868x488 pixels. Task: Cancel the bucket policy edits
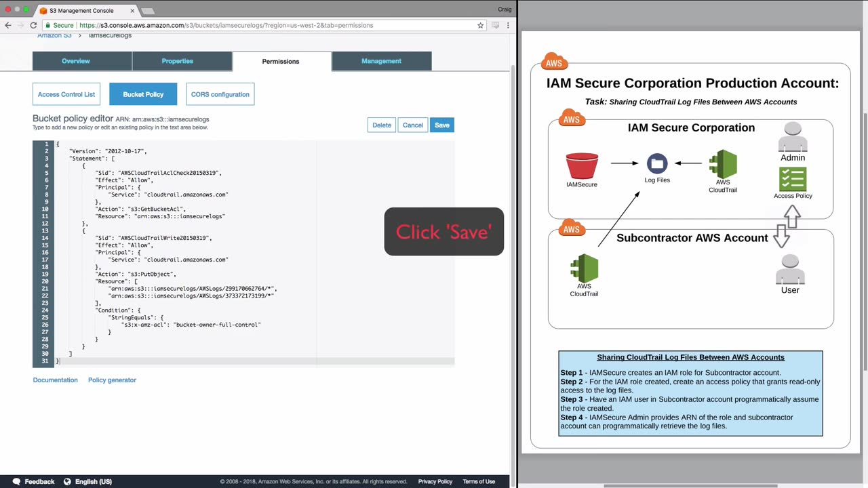click(x=413, y=125)
